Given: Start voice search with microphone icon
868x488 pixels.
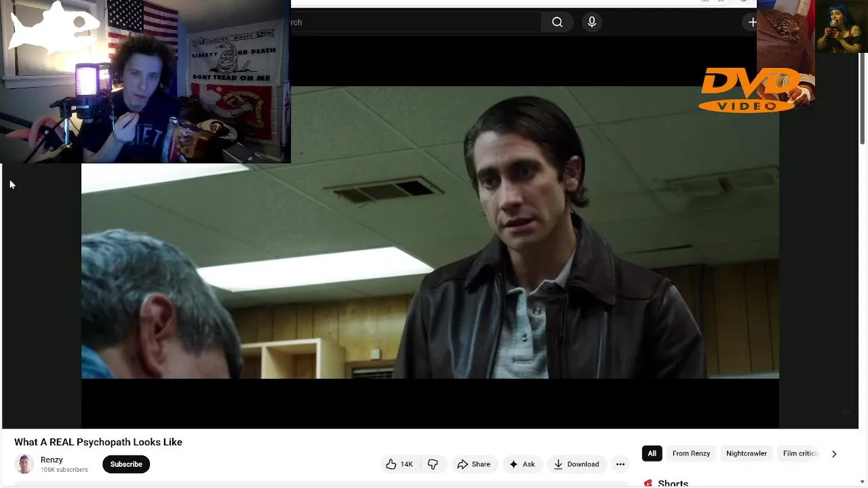Looking at the screenshot, I should 592,22.
